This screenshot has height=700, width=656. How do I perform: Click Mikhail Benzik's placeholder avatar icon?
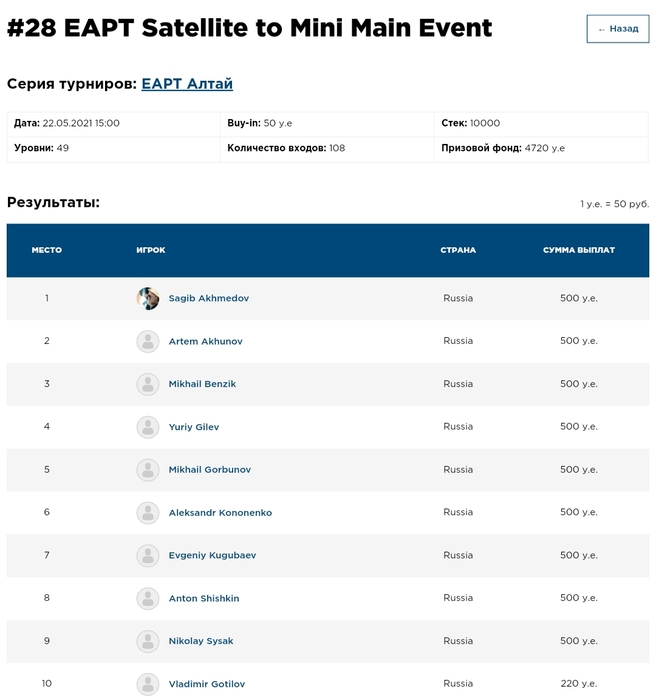pyautogui.click(x=148, y=384)
